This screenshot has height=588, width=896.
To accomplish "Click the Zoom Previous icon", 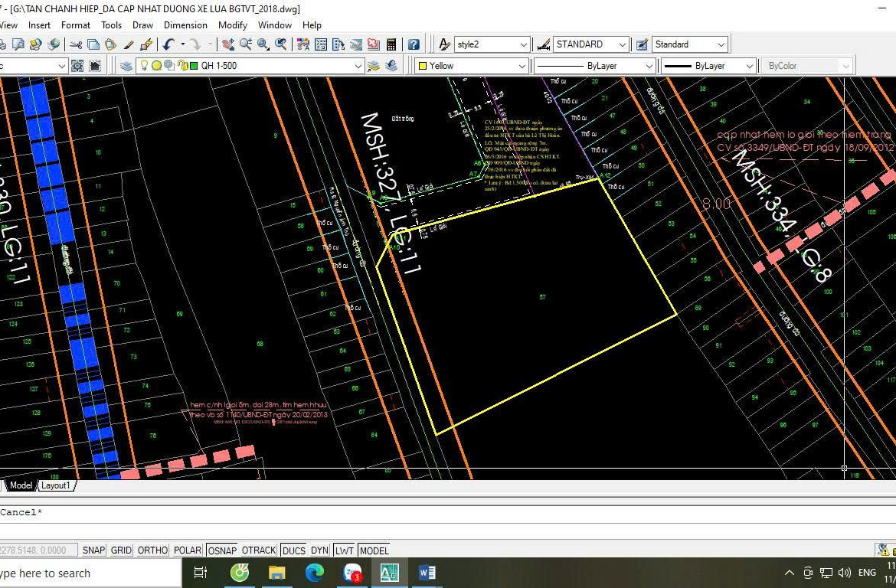I will pos(282,44).
